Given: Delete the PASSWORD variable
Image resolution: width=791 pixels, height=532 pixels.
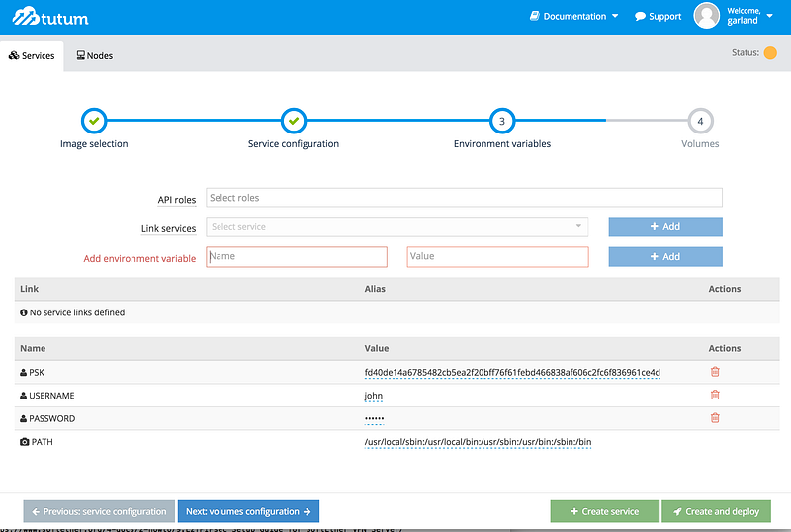Looking at the screenshot, I should point(715,418).
